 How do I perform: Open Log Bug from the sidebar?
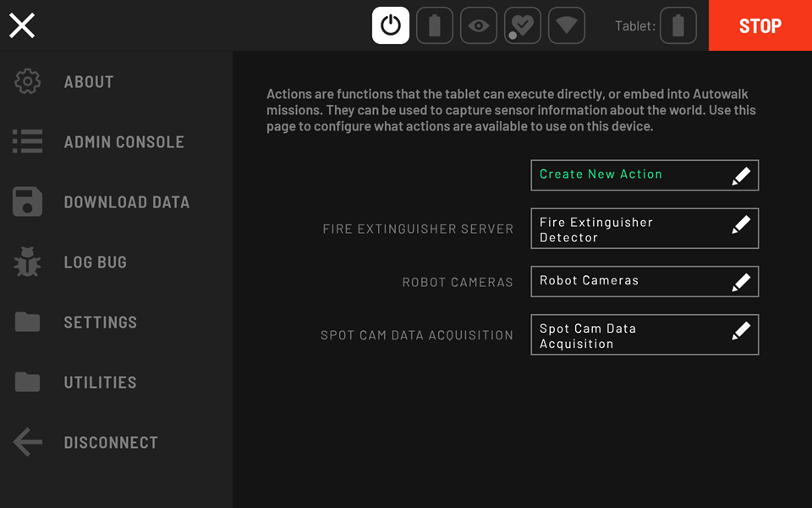[x=95, y=262]
